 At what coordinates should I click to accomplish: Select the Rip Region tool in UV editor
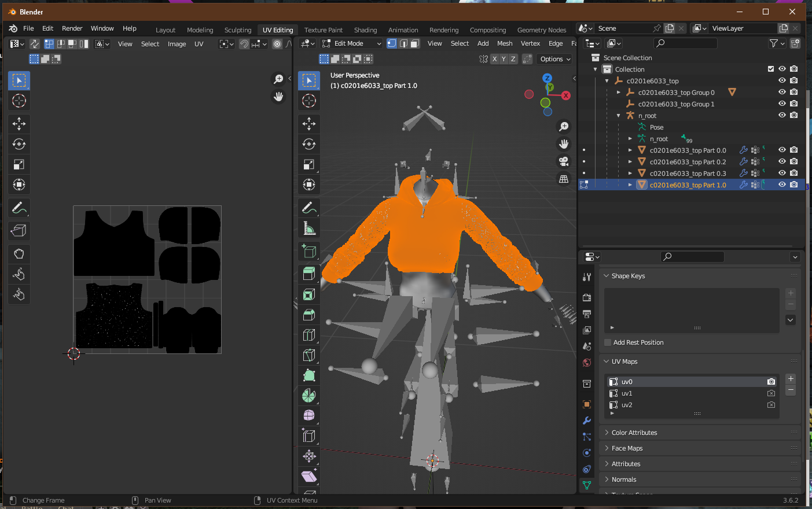click(19, 231)
